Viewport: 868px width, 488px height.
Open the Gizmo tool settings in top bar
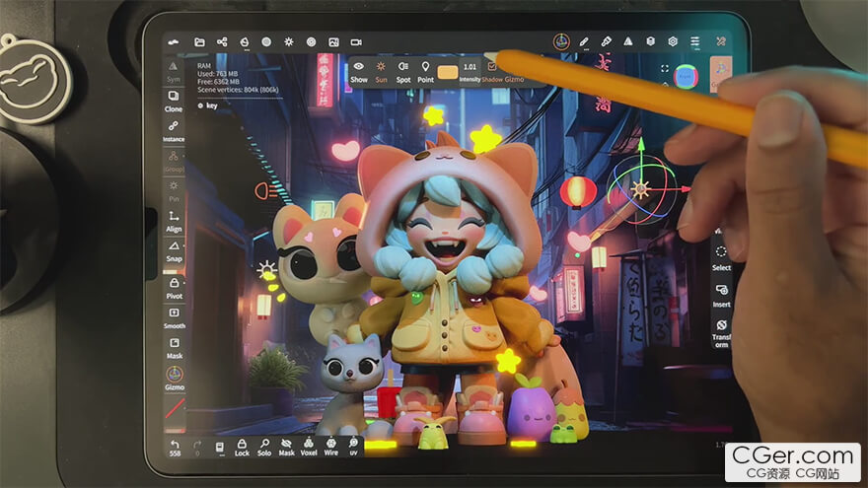(561, 41)
